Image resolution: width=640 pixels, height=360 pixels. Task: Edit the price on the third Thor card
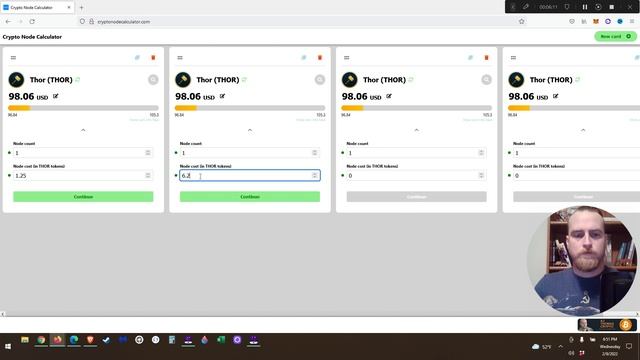(x=389, y=96)
